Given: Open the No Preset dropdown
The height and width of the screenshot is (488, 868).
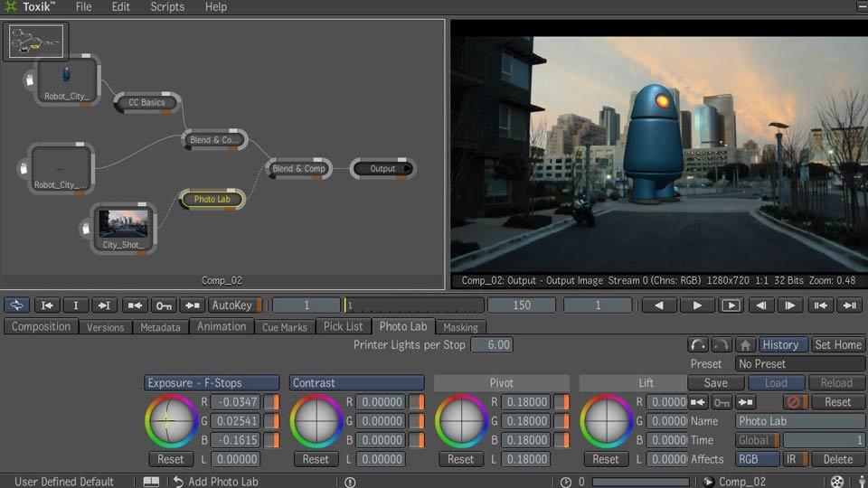Looking at the screenshot, I should (799, 364).
